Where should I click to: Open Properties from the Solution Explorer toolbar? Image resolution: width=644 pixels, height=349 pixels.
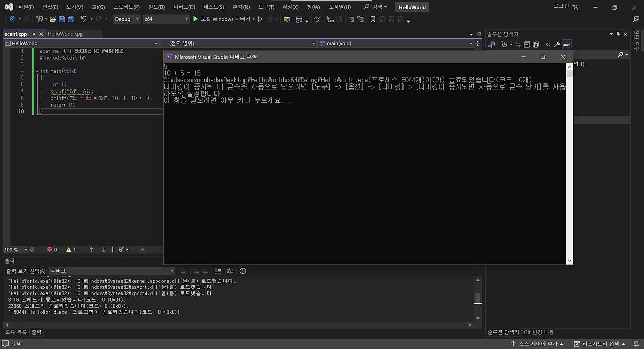[558, 44]
